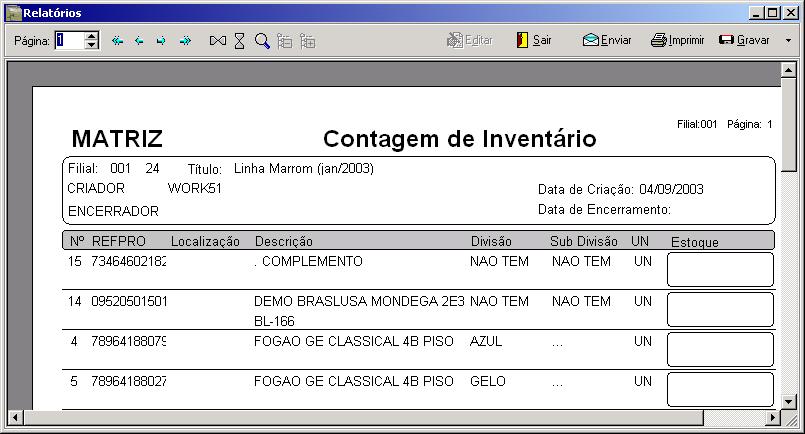Print the report using Imprimir
The height and width of the screenshot is (434, 805).
(677, 41)
